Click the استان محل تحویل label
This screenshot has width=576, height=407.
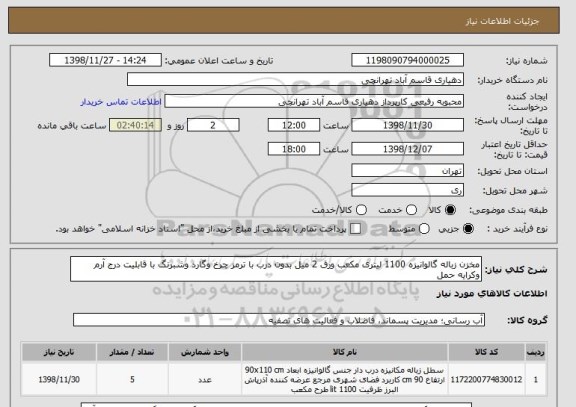[x=512, y=172]
